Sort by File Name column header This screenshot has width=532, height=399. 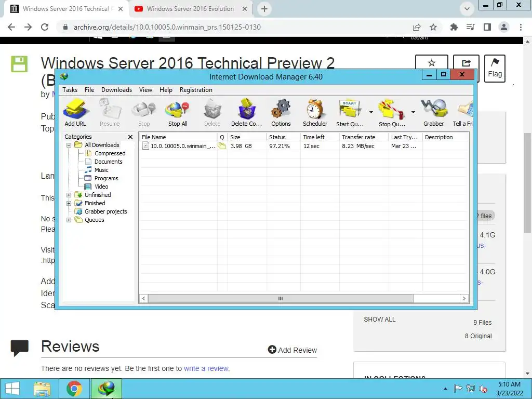click(x=178, y=137)
